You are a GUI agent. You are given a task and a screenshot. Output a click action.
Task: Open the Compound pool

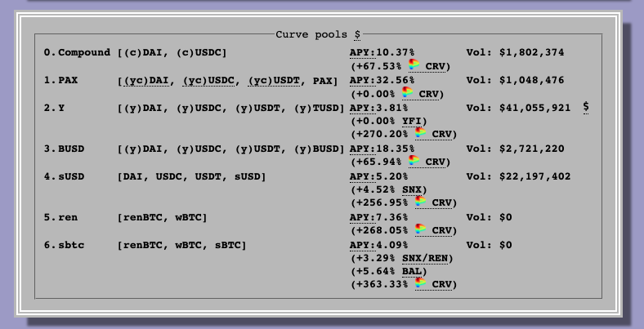pyautogui.click(x=84, y=52)
